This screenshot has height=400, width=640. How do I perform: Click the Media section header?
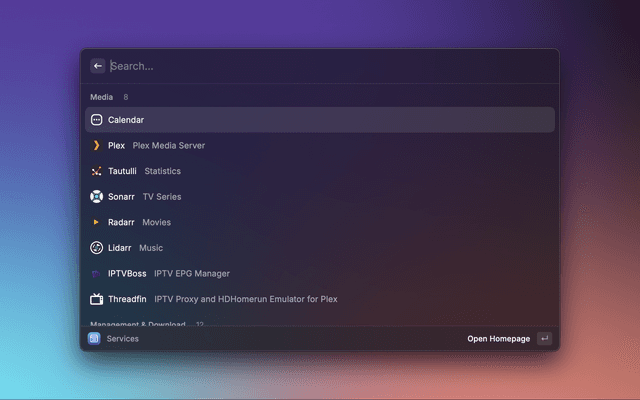(x=101, y=98)
